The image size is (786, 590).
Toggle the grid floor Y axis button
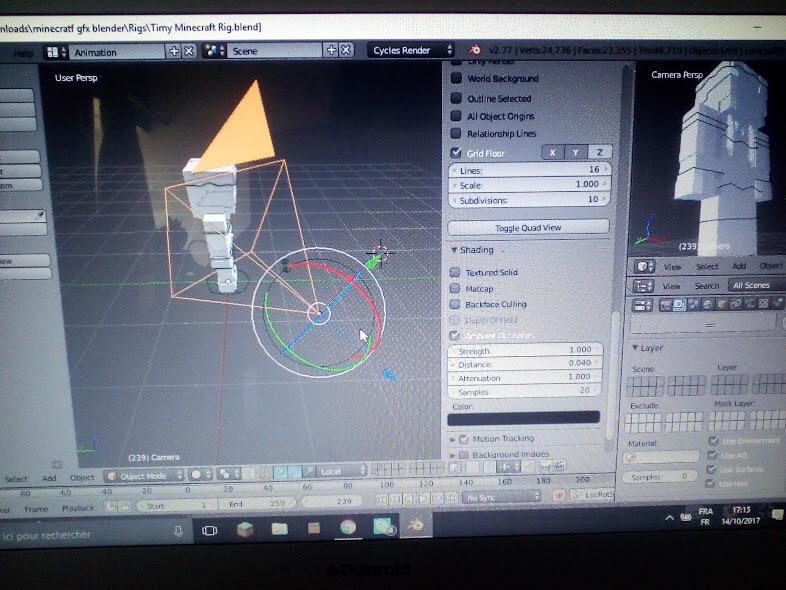(576, 152)
